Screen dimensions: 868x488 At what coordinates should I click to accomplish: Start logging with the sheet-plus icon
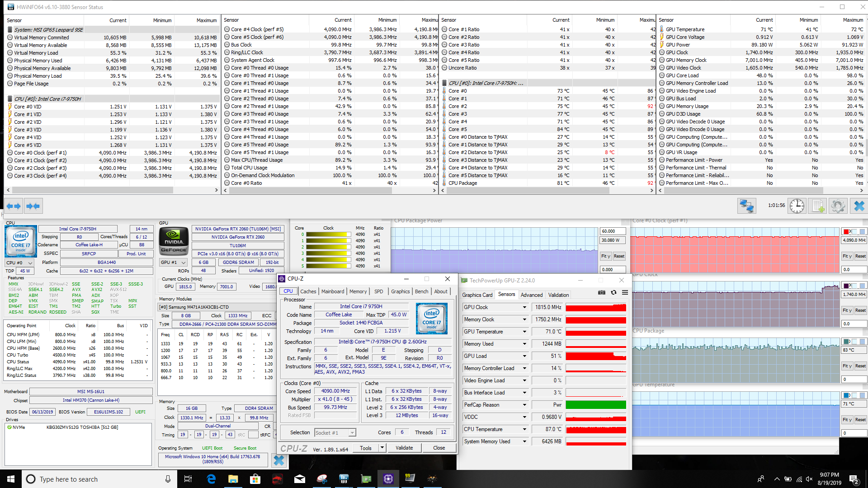(x=817, y=206)
